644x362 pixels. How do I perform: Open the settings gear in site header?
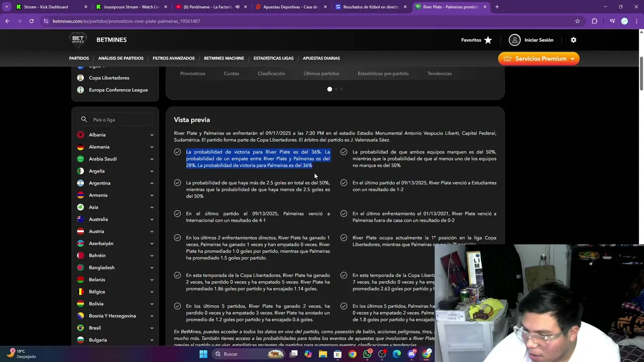573,40
